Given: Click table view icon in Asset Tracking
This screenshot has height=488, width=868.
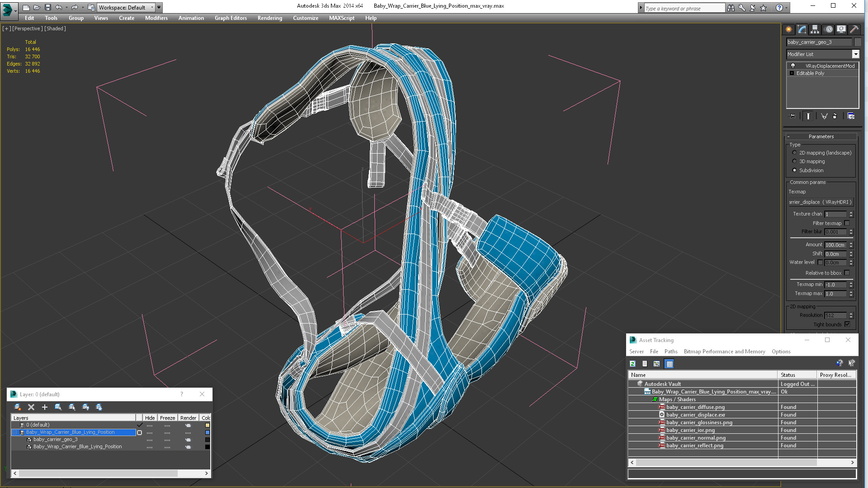Looking at the screenshot, I should (x=670, y=364).
